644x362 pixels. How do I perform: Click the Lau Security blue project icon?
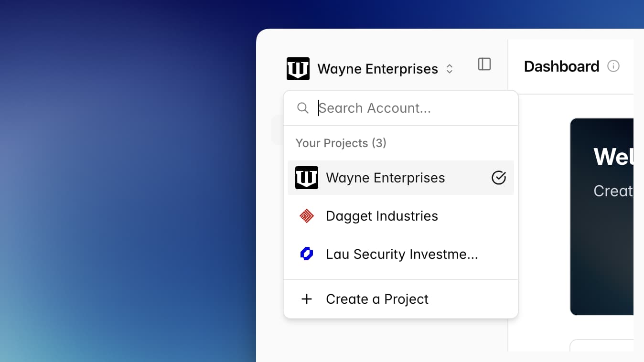(x=306, y=254)
